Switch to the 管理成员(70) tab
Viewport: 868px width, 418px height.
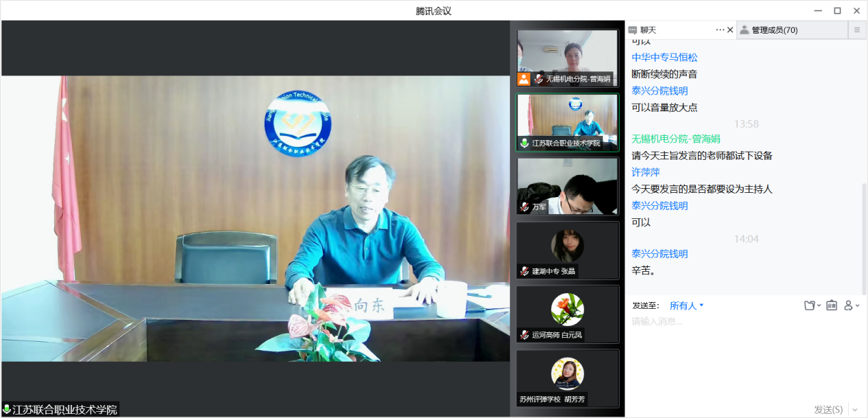point(774,30)
